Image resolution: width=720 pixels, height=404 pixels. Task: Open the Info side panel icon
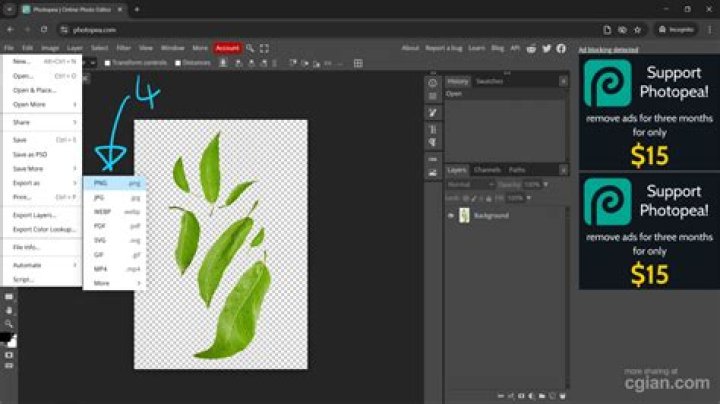tap(433, 83)
